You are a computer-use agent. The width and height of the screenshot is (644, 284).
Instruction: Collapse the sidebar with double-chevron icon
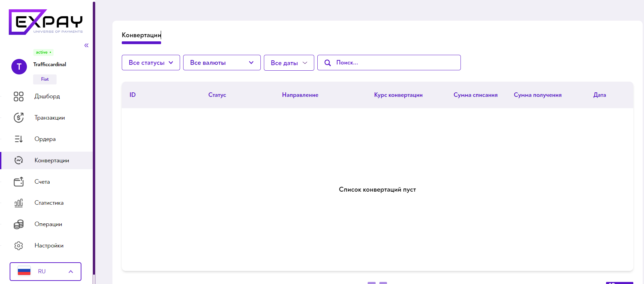pos(86,45)
